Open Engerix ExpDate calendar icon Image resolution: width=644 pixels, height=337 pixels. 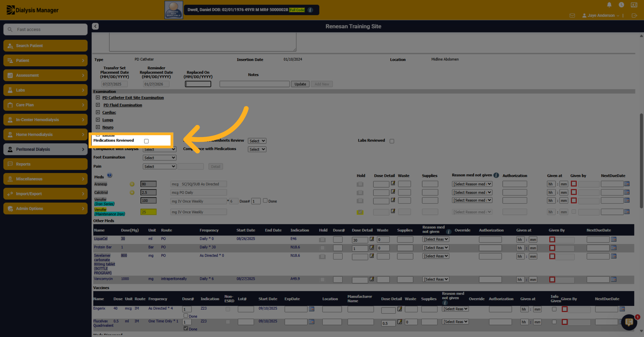311,309
